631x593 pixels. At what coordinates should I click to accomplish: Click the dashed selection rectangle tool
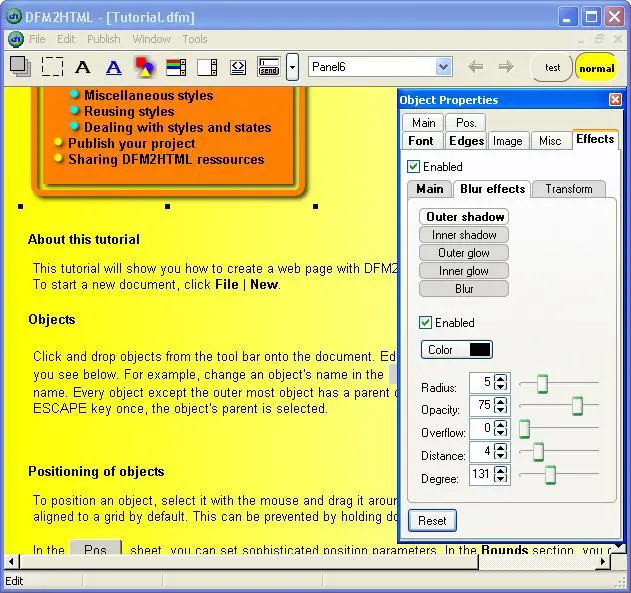coord(52,67)
